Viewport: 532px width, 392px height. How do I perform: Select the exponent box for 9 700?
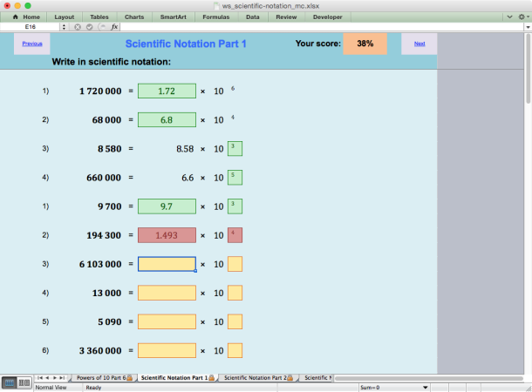pyautogui.click(x=235, y=206)
